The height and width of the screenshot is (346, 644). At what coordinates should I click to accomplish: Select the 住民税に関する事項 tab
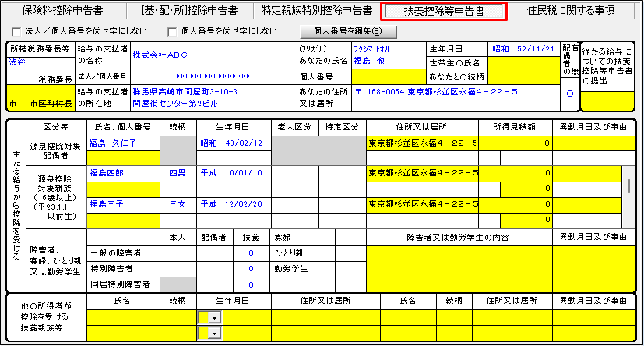[571, 11]
